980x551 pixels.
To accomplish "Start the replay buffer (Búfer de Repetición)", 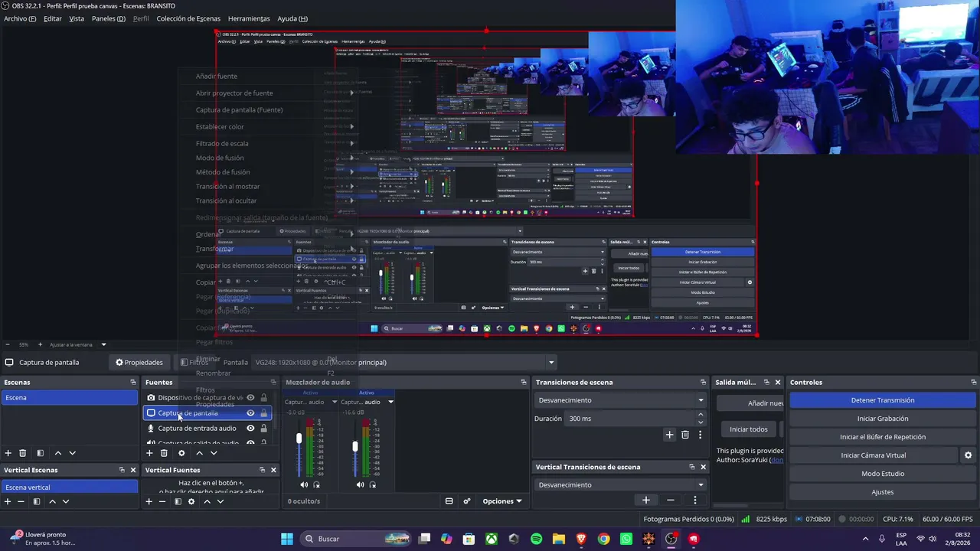I will 883,437.
